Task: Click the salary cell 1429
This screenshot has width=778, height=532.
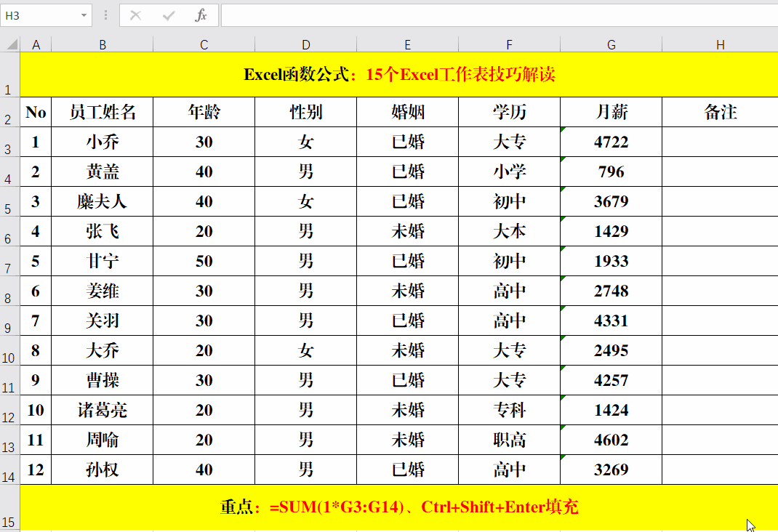Action: (611, 231)
